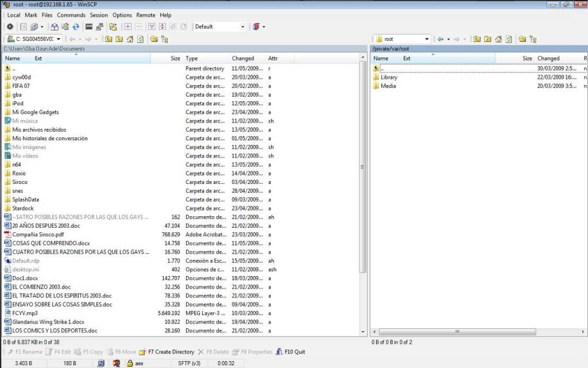This screenshot has width=588, height=368.
Task: Show the remote directory tree icon
Action: (532, 39)
